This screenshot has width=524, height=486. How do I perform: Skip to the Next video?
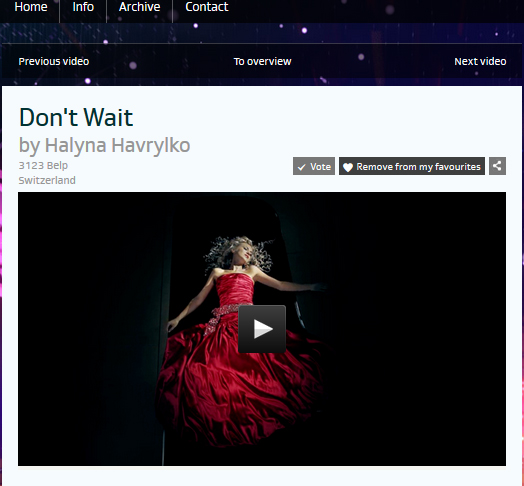[x=480, y=62]
